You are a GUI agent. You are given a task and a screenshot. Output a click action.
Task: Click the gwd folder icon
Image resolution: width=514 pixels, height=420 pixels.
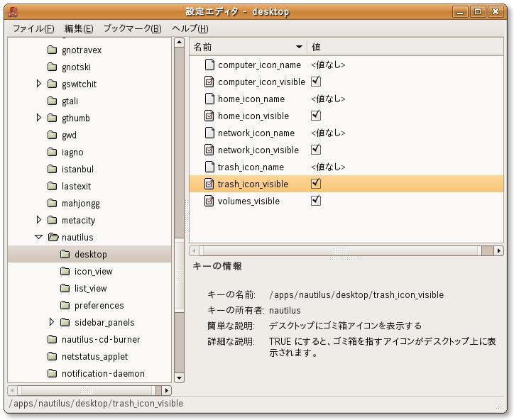pyautogui.click(x=52, y=135)
